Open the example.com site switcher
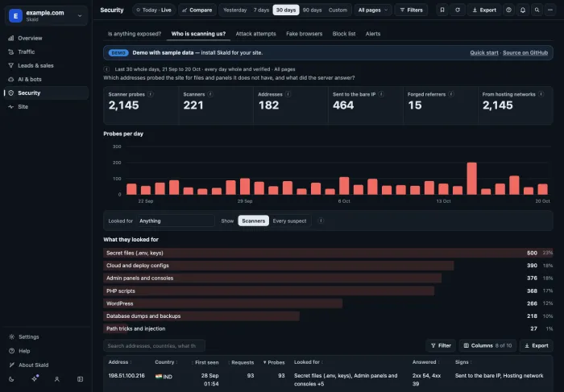This screenshot has width=564, height=392. coord(46,15)
